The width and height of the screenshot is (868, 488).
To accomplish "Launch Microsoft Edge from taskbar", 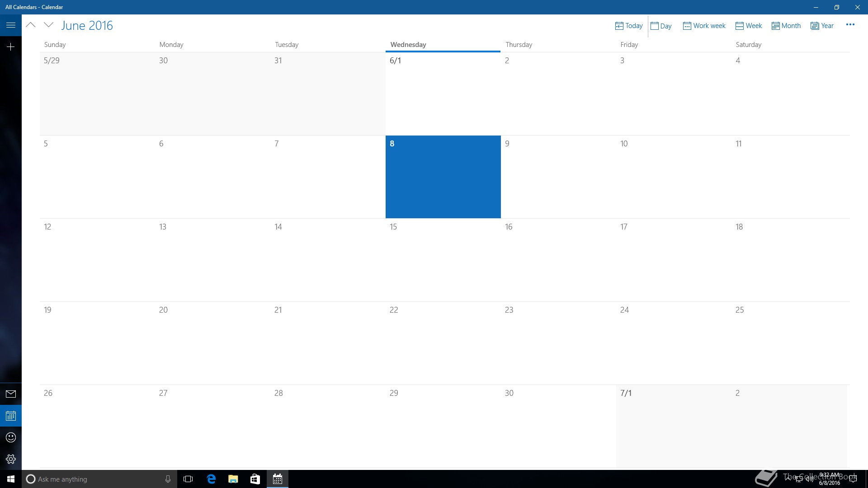I will [211, 479].
